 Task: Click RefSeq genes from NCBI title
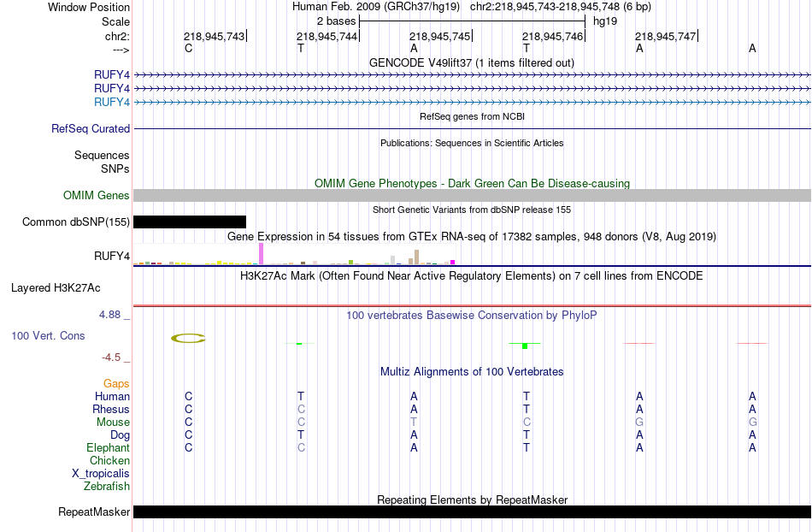pos(472,116)
